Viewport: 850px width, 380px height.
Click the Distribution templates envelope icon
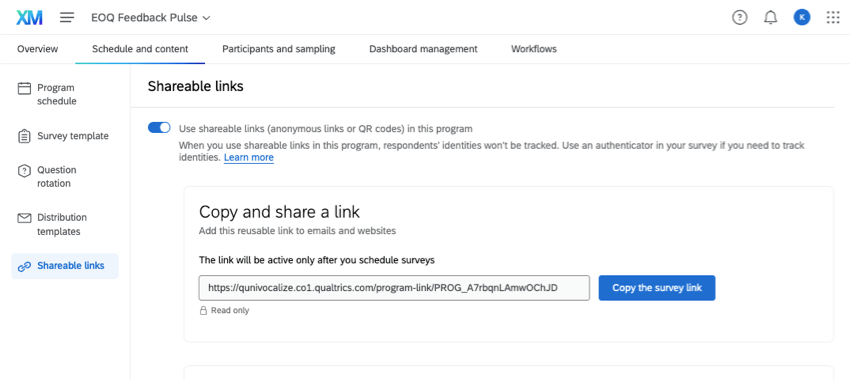point(24,218)
